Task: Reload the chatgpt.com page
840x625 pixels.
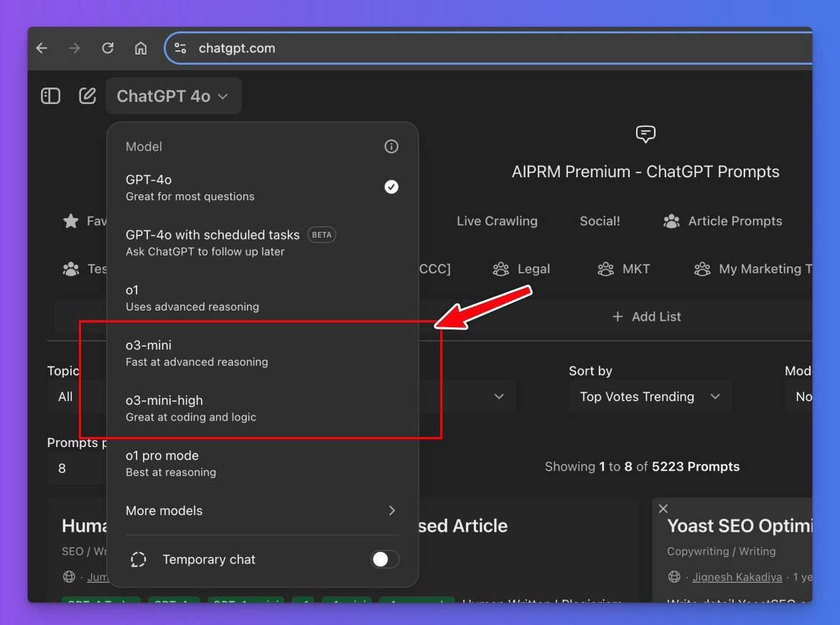Action: [108, 48]
